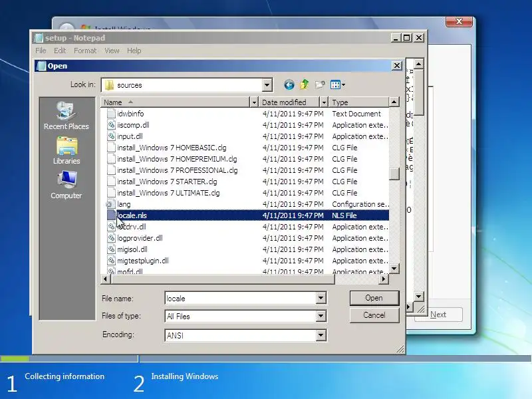This screenshot has width=532, height=399.
Task: Click the file icon of migisol.dll
Action: 111,249
